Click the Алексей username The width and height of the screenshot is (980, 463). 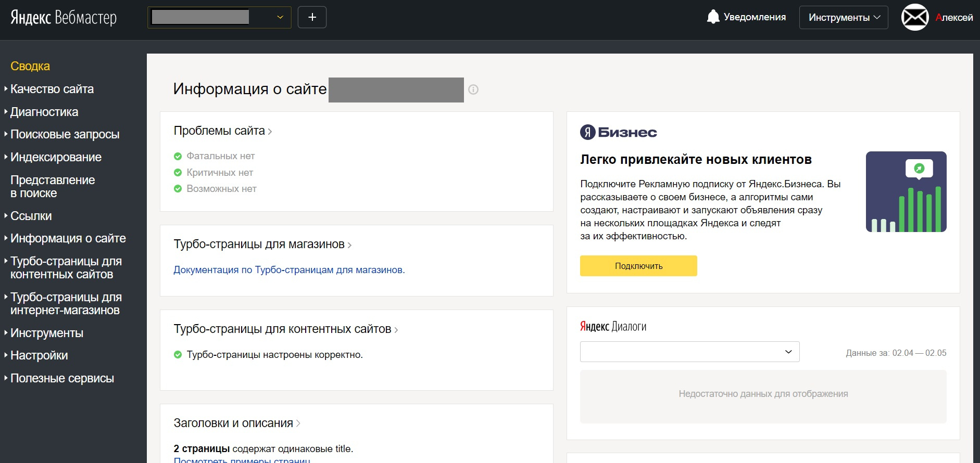[x=954, y=17]
